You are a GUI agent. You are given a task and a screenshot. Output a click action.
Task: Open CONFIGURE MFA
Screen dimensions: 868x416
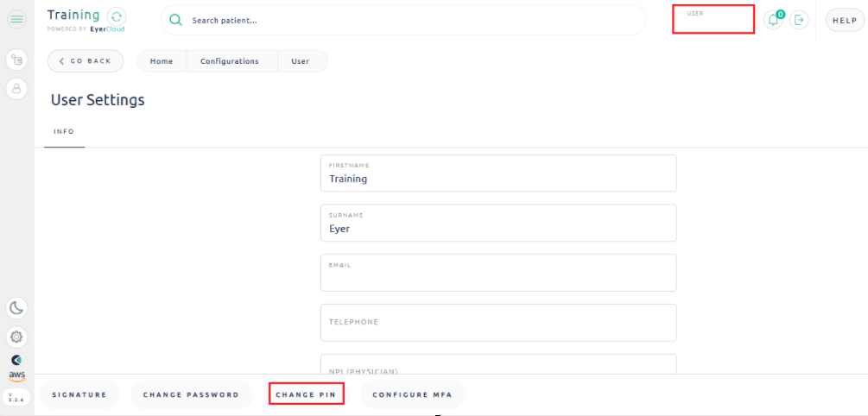coord(412,394)
